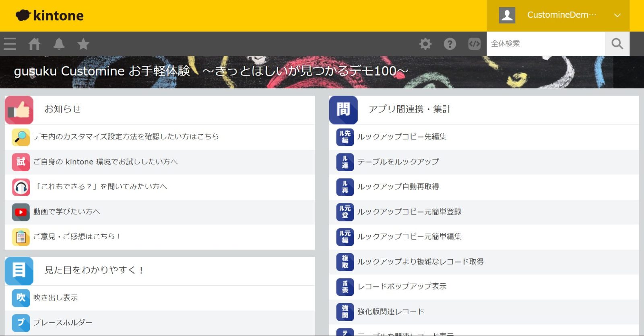Open ルックアップコピー先編集 app
Screen dimensions: 644x336
click(402, 137)
